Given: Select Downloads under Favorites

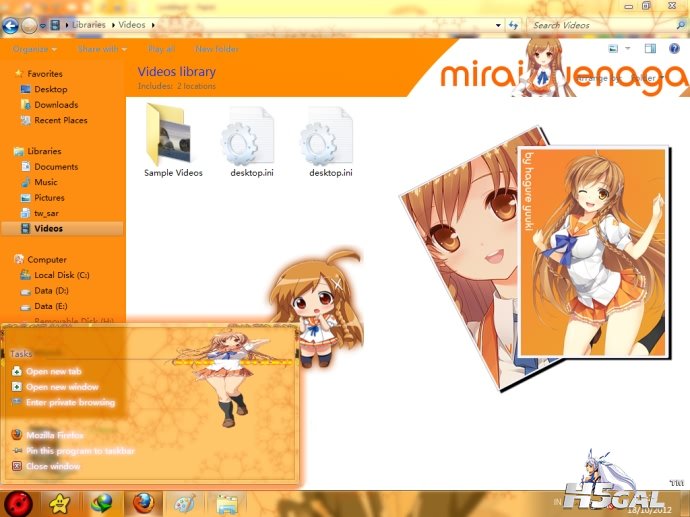Looking at the screenshot, I should coord(55,105).
